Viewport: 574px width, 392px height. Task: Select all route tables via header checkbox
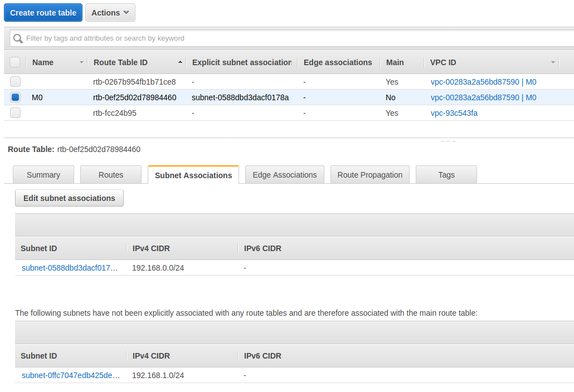15,62
